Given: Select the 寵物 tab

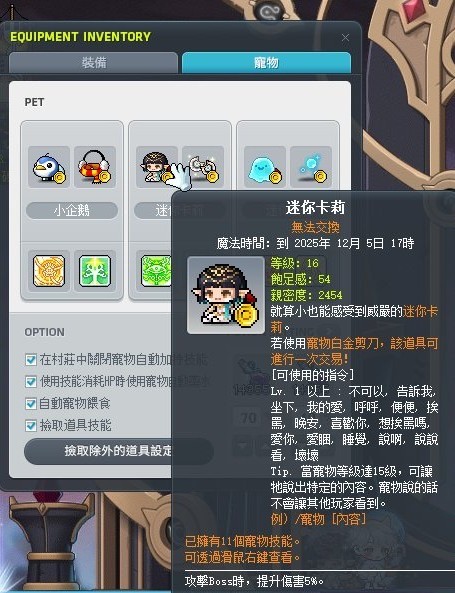Looking at the screenshot, I should tap(266, 62).
